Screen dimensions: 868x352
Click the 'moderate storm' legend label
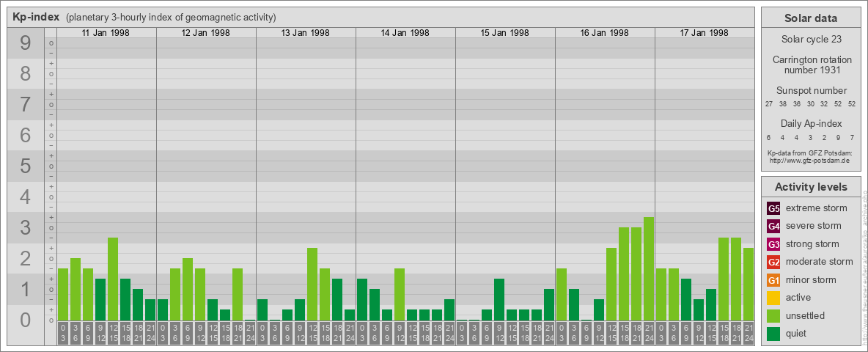click(x=820, y=261)
